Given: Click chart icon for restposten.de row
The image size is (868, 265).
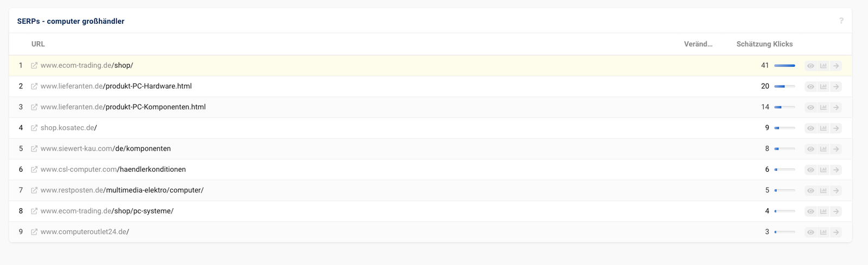Looking at the screenshot, I should click(824, 190).
